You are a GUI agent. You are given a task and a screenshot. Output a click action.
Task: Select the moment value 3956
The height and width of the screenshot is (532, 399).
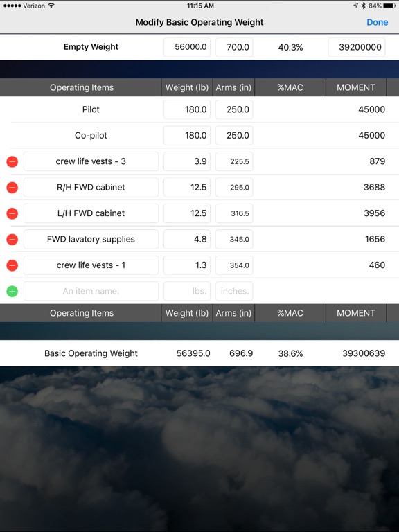pyautogui.click(x=374, y=213)
